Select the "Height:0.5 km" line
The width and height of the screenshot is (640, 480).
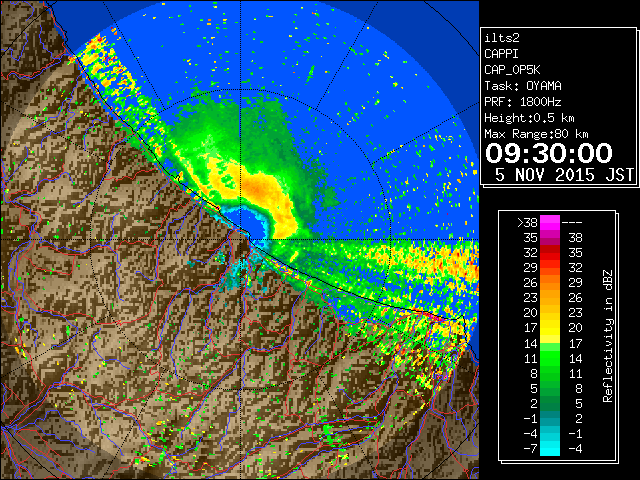[x=529, y=118]
